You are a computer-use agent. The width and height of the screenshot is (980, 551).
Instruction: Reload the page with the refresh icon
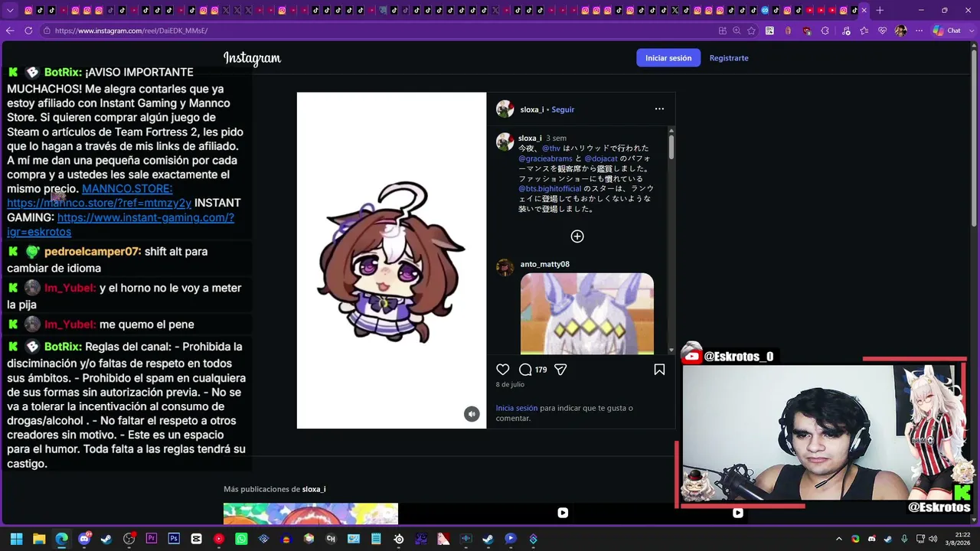pyautogui.click(x=28, y=31)
